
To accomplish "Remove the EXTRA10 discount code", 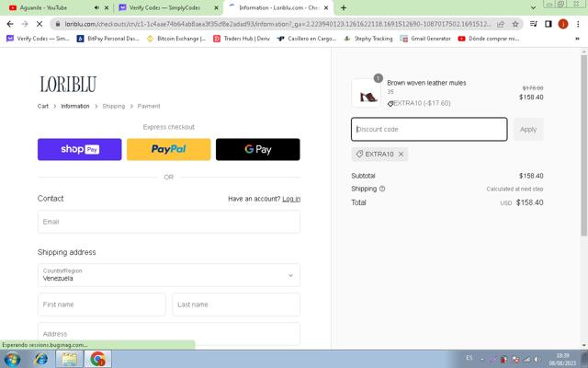I will [401, 155].
